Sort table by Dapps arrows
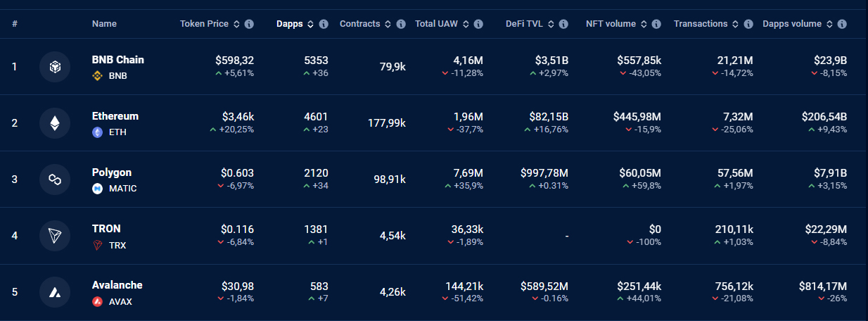 click(x=311, y=24)
